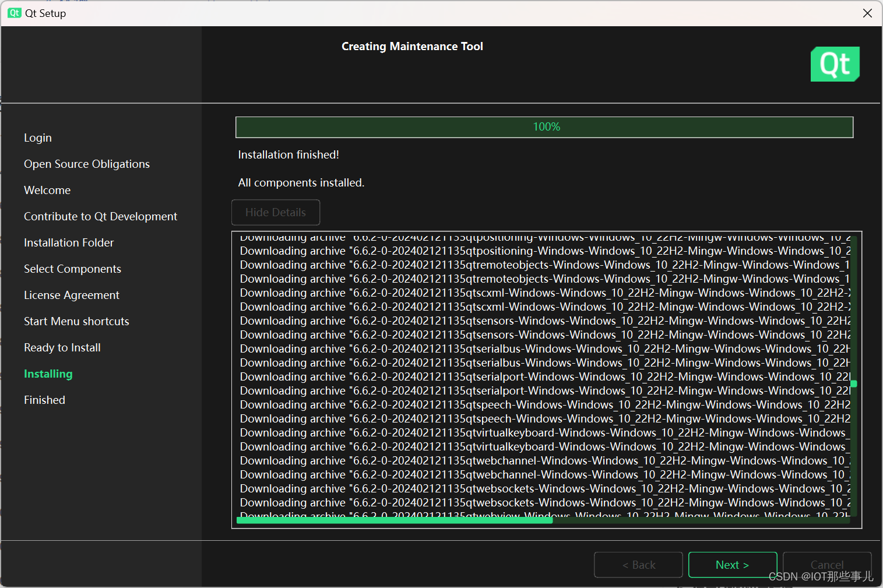Select the highlighted Installing step
Image resolution: width=883 pixels, height=588 pixels.
(x=48, y=374)
